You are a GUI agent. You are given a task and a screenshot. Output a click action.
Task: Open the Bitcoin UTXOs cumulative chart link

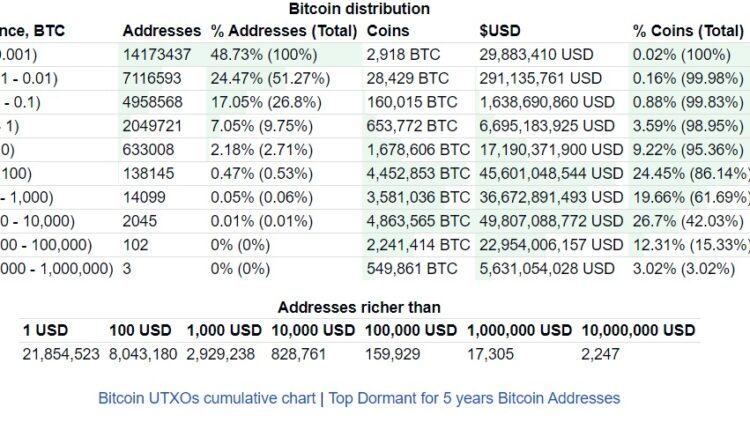coord(207,398)
